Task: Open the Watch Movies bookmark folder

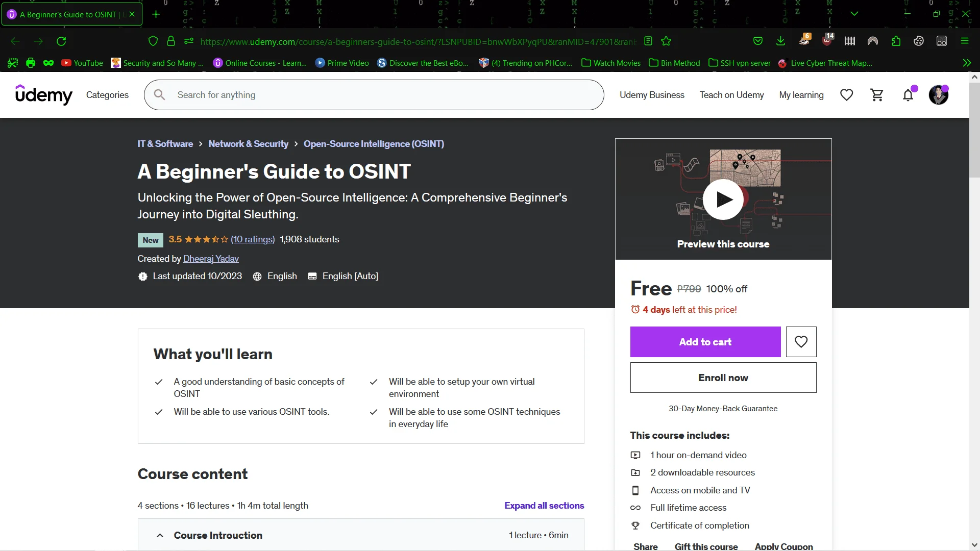Action: point(611,63)
